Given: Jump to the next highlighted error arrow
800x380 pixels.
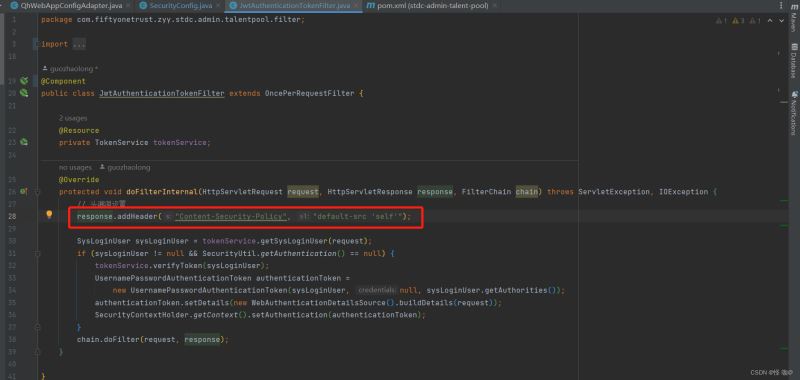Looking at the screenshot, I should click(x=782, y=21).
